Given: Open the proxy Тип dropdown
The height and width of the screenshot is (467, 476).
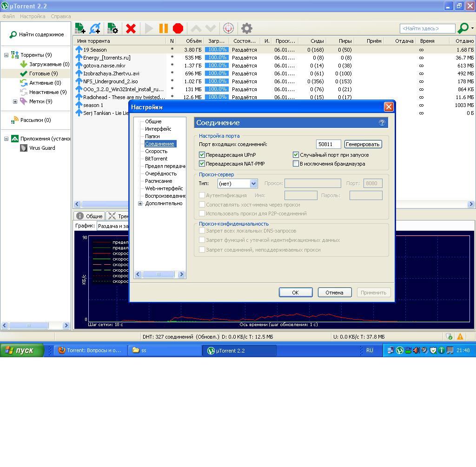Looking at the screenshot, I should pyautogui.click(x=253, y=184).
